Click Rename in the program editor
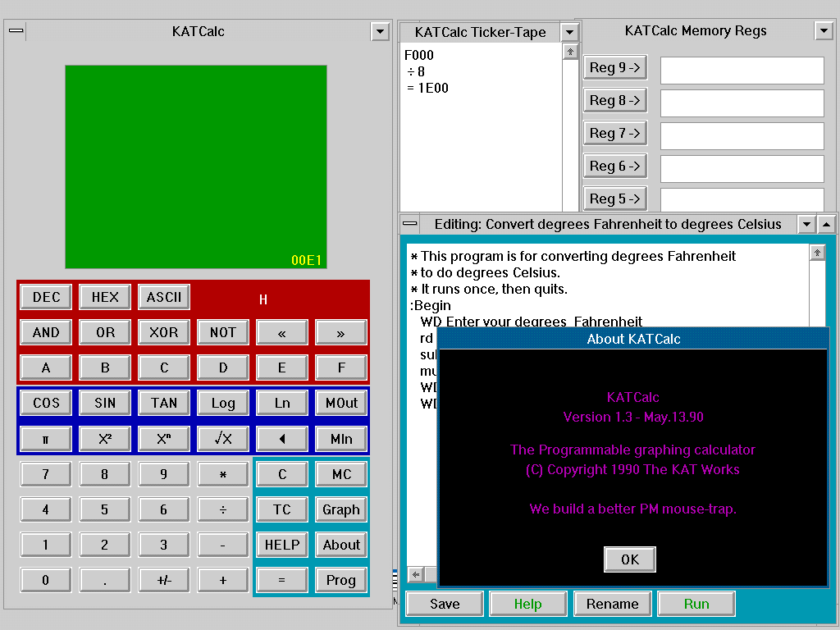 tap(612, 605)
